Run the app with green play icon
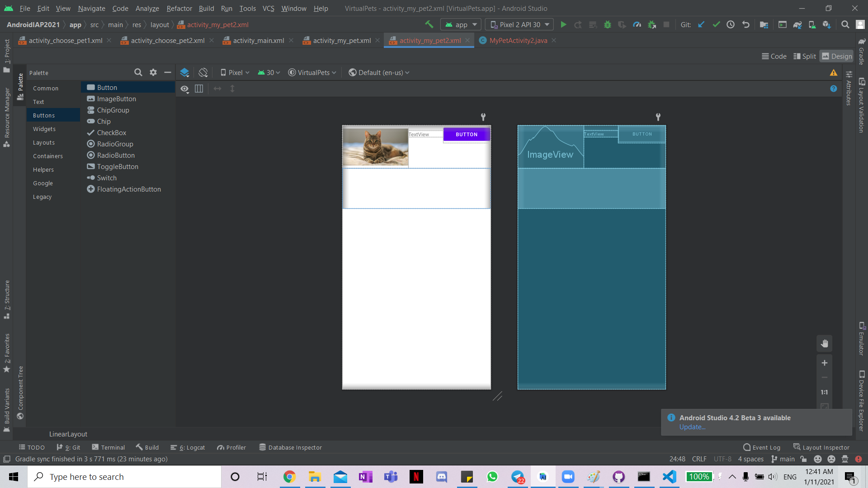This screenshot has height=488, width=868. [x=563, y=25]
